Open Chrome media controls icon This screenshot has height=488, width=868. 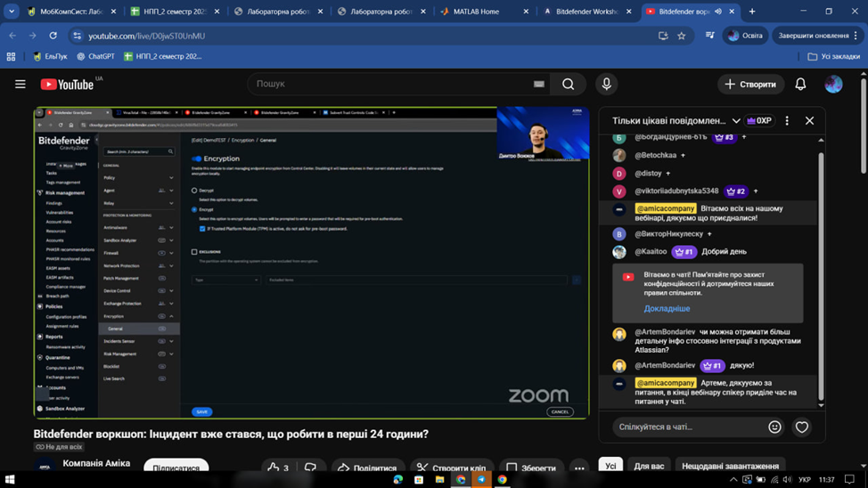tap(709, 36)
